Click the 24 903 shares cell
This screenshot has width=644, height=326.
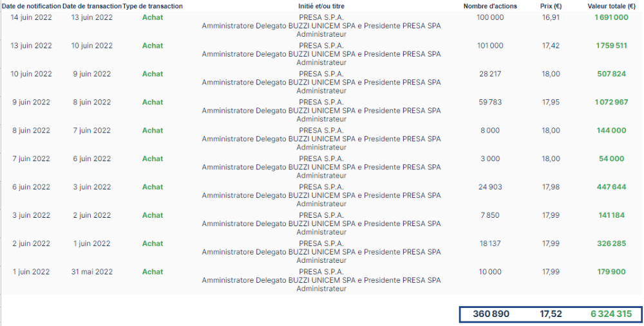click(490, 187)
